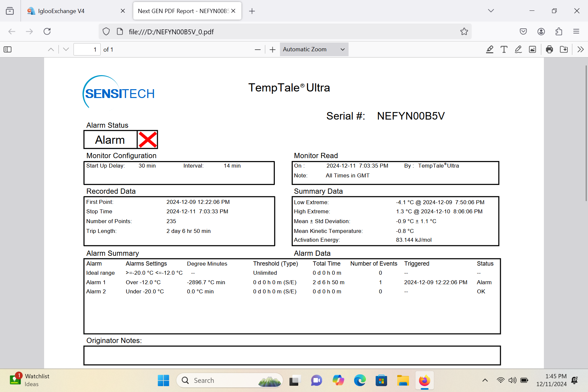Zoom in with the plus button

(x=273, y=49)
